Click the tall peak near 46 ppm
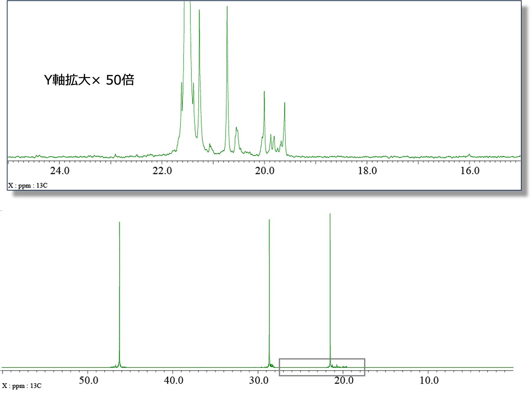 pos(119,295)
